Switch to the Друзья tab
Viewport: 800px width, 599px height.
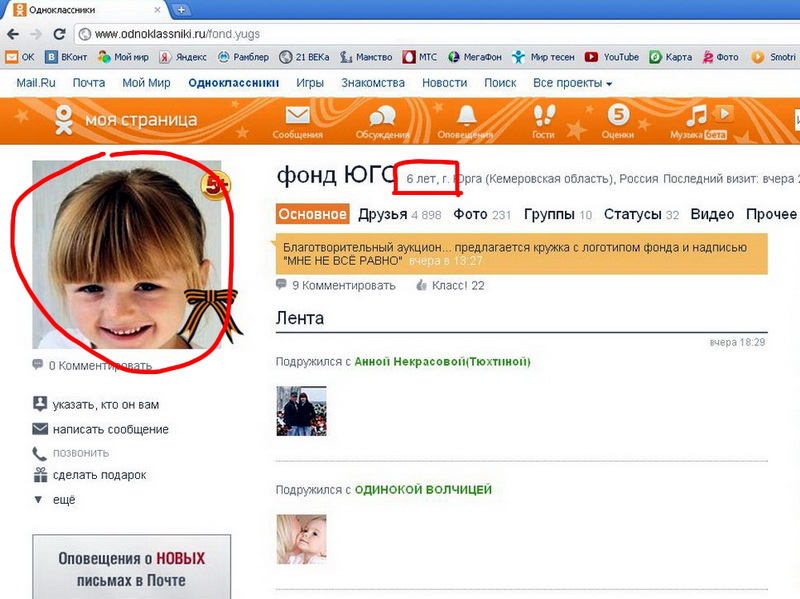(x=382, y=214)
